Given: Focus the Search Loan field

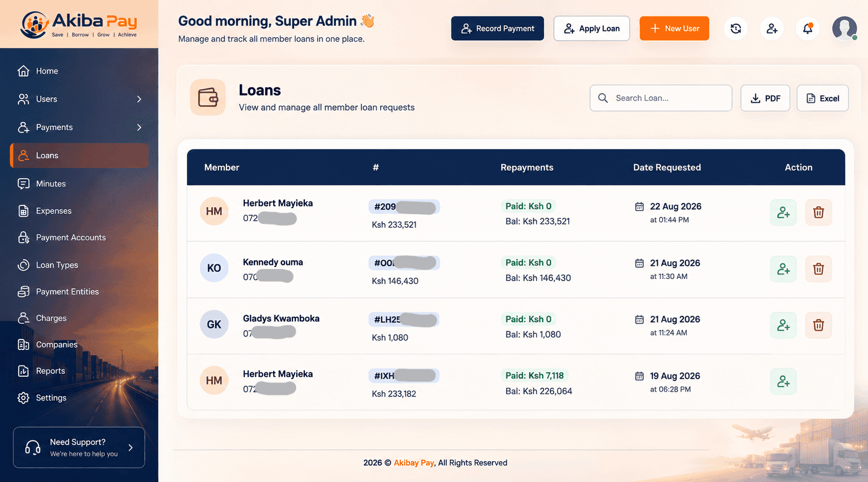Looking at the screenshot, I should click(x=661, y=98).
